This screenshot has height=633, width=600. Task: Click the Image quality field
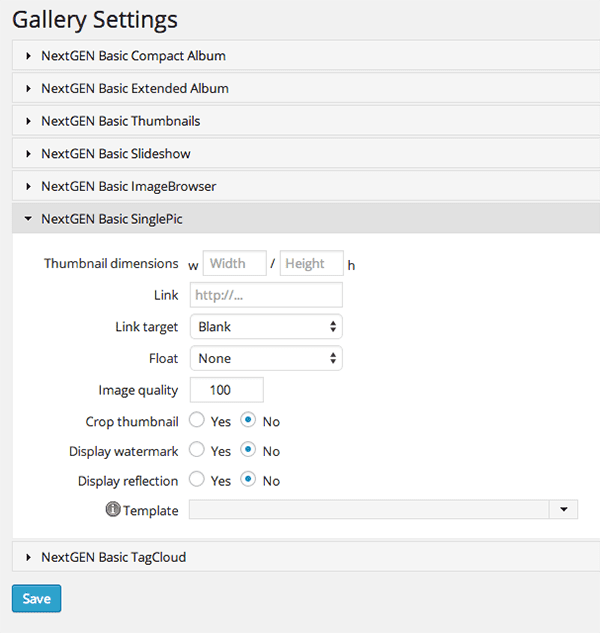(227, 390)
